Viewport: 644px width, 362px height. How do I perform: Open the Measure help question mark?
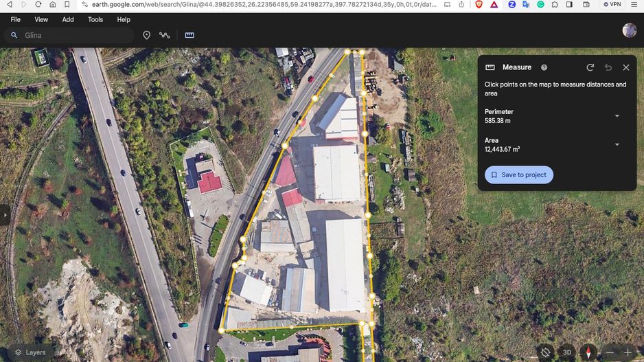pos(544,67)
